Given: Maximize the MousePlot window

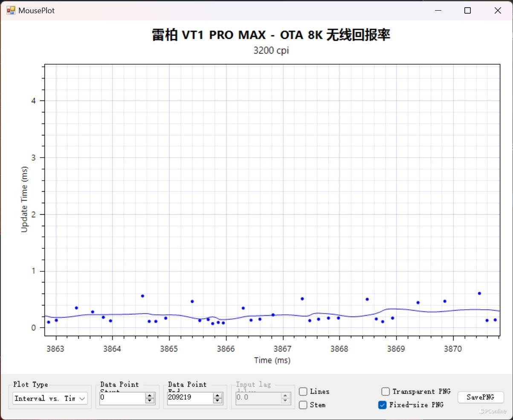Looking at the screenshot, I should point(467,10).
